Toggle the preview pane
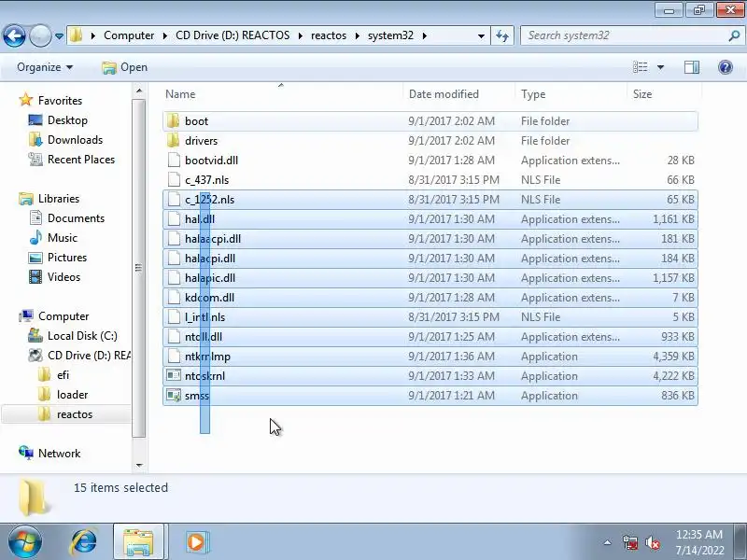The image size is (747, 560). [692, 67]
